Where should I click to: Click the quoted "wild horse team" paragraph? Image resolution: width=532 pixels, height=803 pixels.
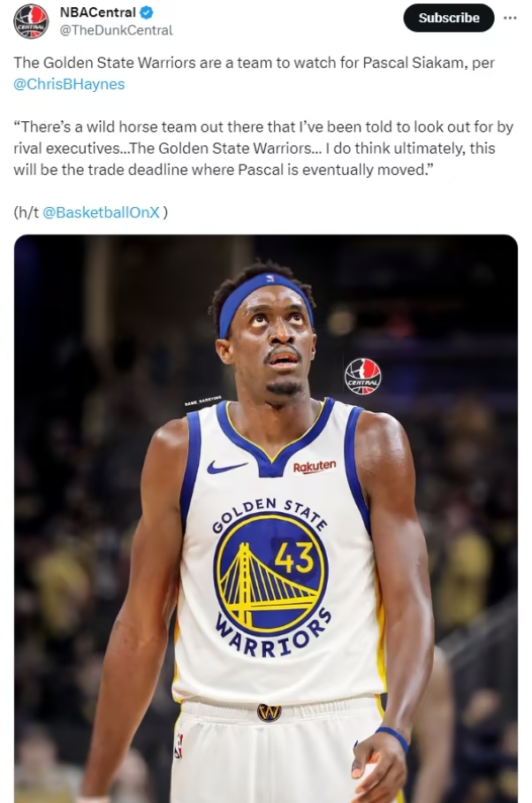[x=263, y=148]
